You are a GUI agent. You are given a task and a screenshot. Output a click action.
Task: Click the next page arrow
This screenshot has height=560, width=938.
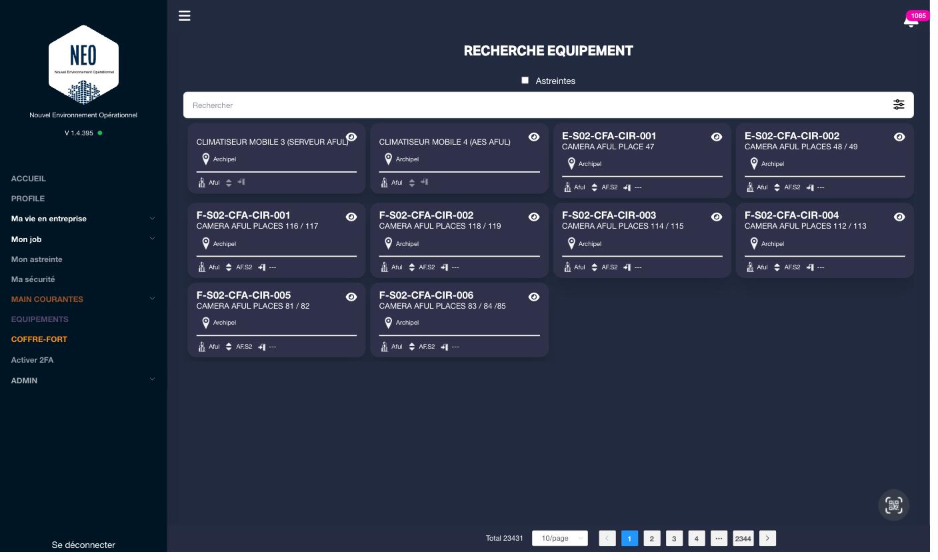pos(768,539)
